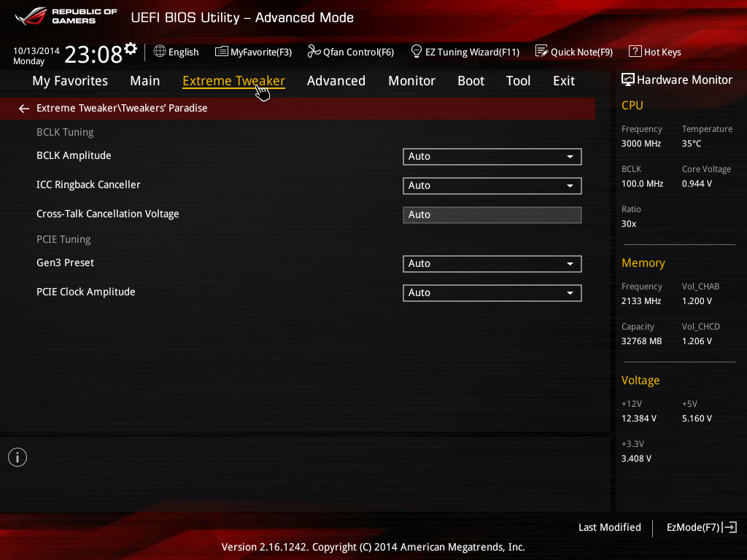The height and width of the screenshot is (560, 747).
Task: Open Hot Keys question mark icon
Action: (635, 51)
